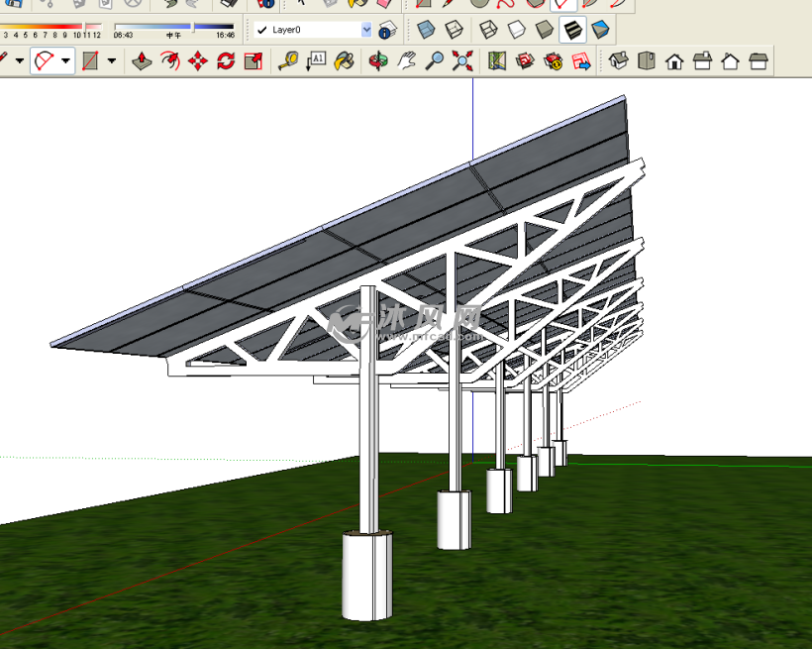Click the Zoom magnifier tool
The image size is (812, 649).
click(x=434, y=61)
